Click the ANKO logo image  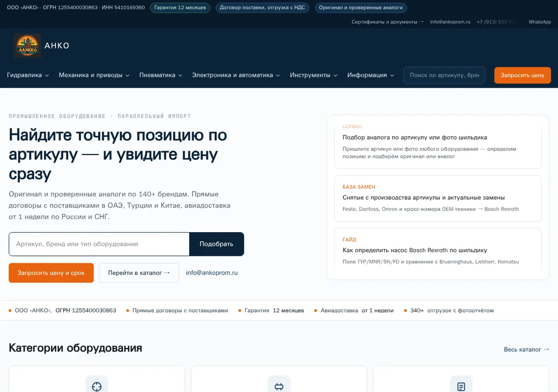click(27, 46)
